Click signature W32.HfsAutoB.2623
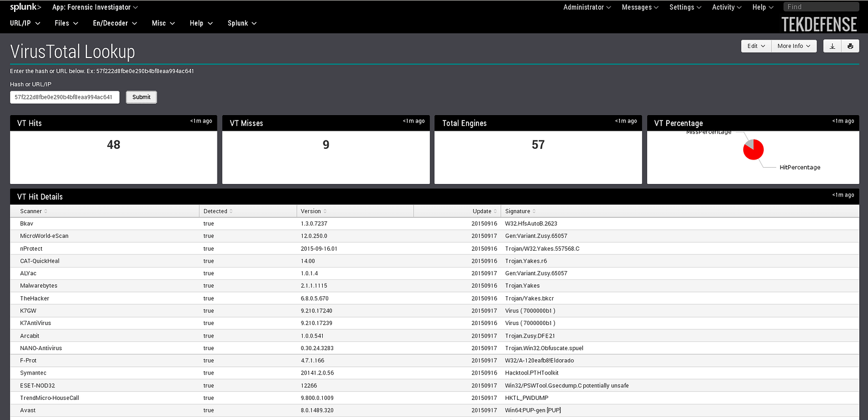This screenshot has width=868, height=420. (x=531, y=224)
